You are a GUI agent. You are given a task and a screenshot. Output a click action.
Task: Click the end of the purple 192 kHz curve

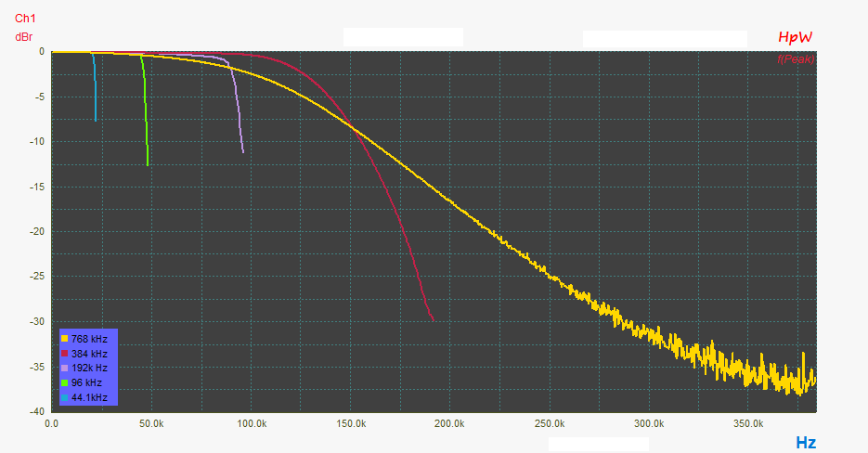[243, 151]
